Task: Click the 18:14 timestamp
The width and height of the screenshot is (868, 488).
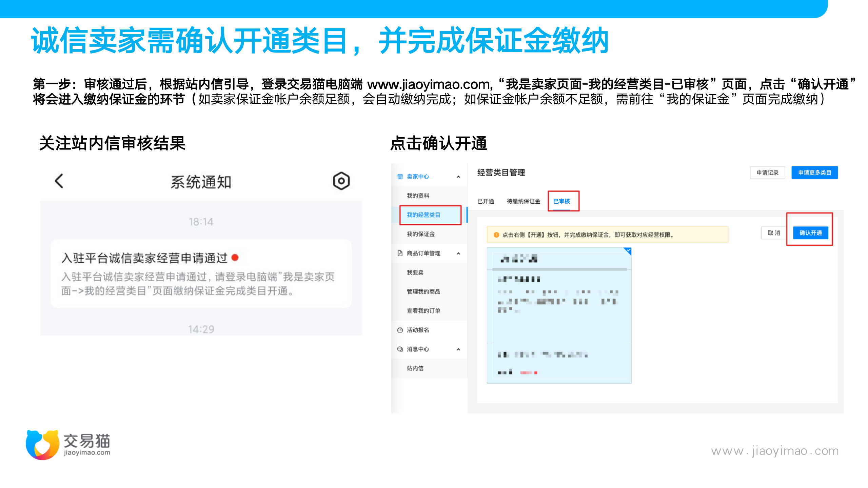Action: [201, 222]
